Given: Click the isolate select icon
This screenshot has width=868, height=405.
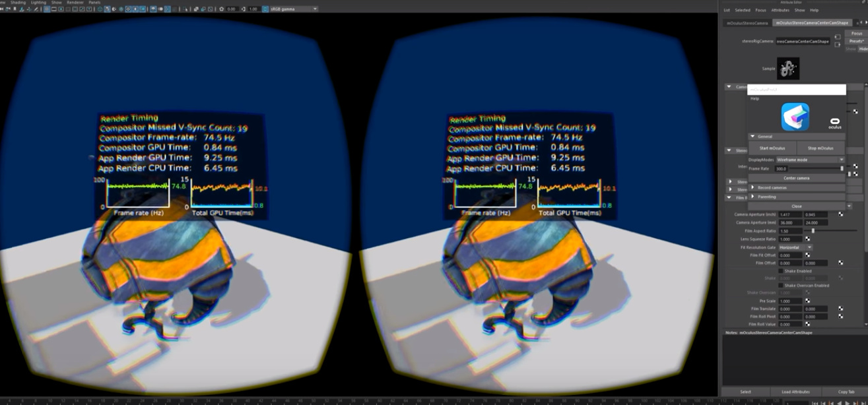Looking at the screenshot, I should coord(185,9).
